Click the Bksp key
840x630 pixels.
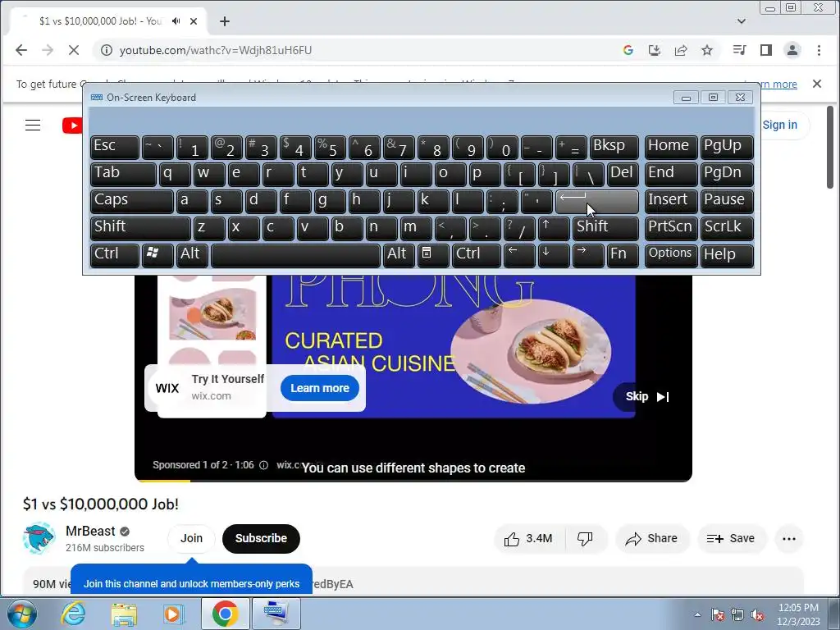[x=614, y=148]
